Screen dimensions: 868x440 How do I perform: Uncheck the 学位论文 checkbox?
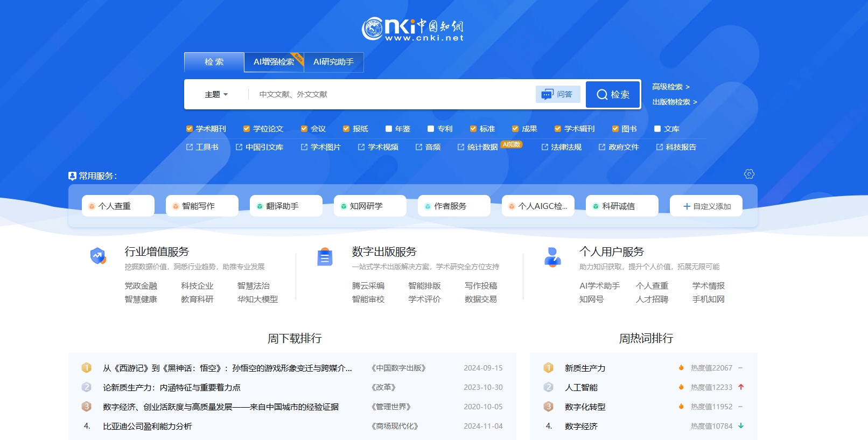pos(247,129)
